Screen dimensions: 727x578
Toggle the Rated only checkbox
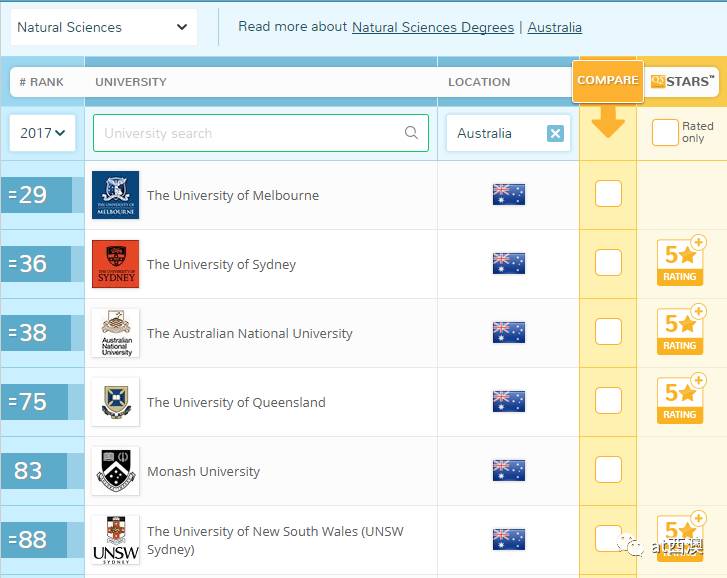tap(665, 132)
